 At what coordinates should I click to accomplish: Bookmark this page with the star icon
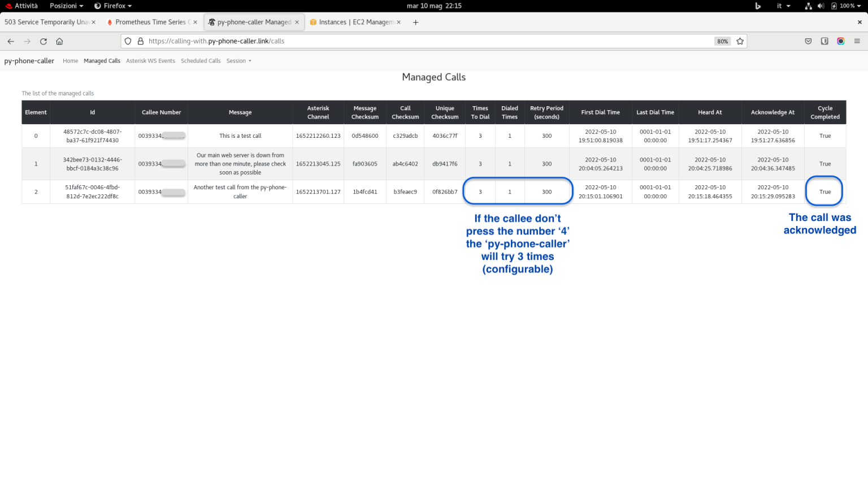740,41
